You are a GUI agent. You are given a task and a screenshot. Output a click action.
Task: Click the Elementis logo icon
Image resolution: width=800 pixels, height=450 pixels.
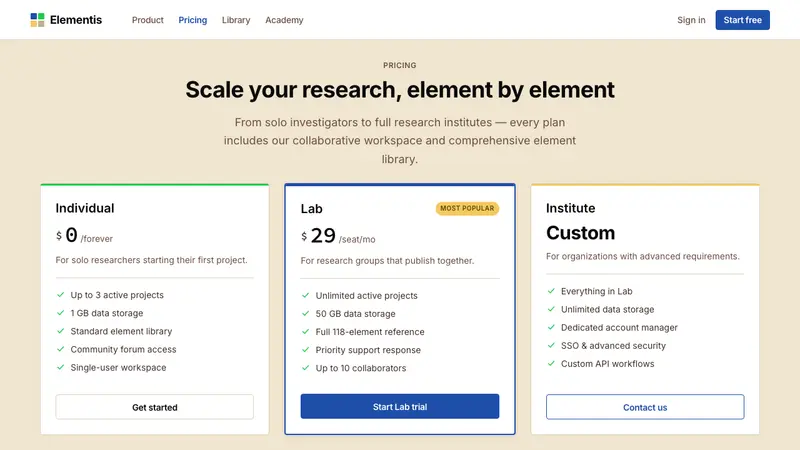coord(37,20)
